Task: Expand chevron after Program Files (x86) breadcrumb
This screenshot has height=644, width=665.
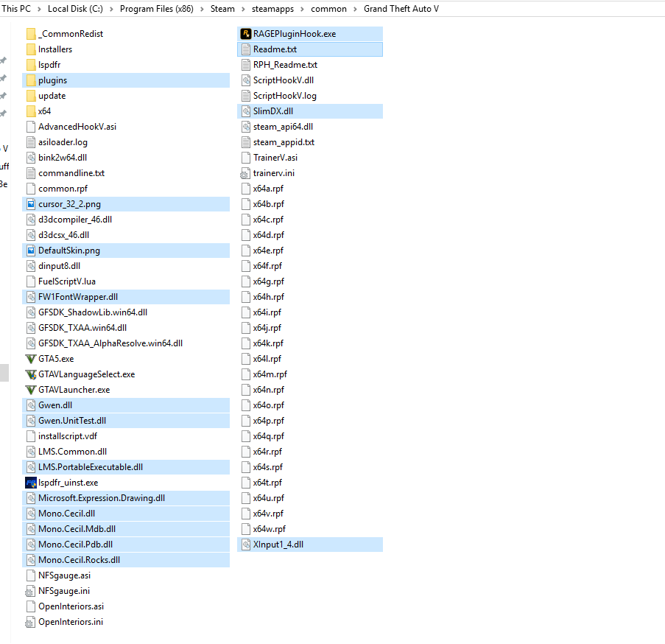Action: point(202,9)
